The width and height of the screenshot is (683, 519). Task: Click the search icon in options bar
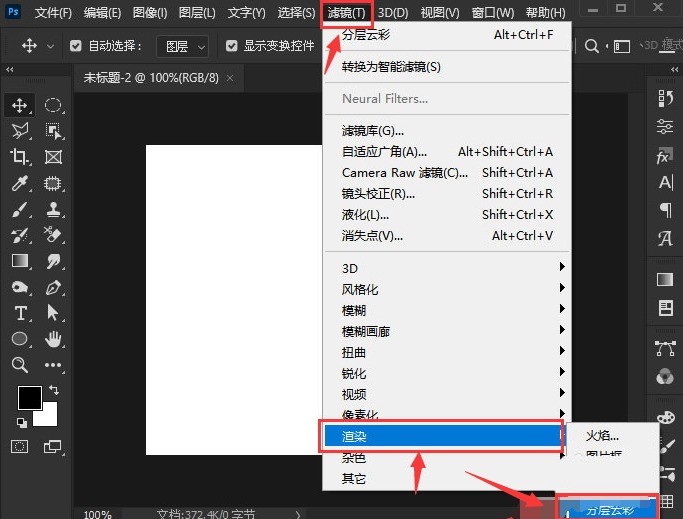[x=592, y=46]
